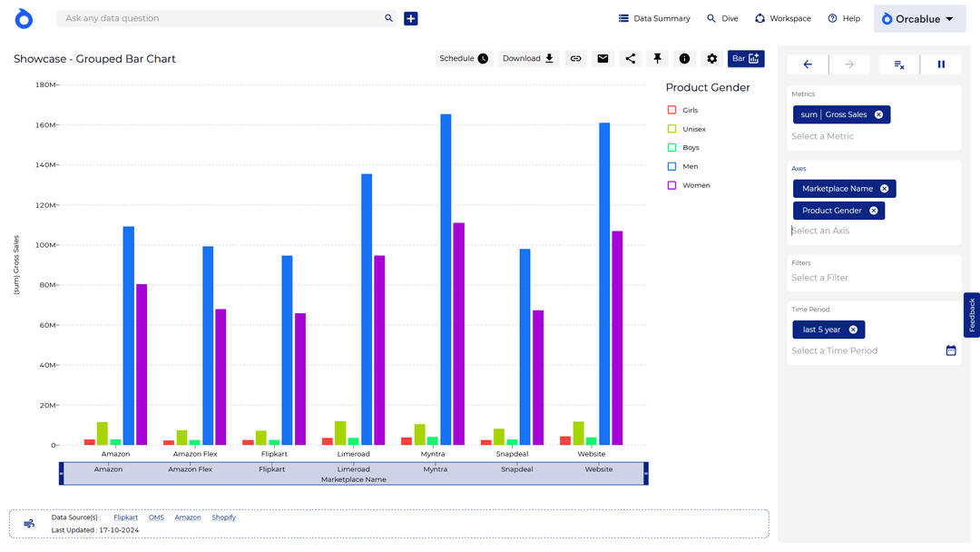Click the pause icon in side panel
Viewport: 980px width, 552px height.
click(x=941, y=64)
